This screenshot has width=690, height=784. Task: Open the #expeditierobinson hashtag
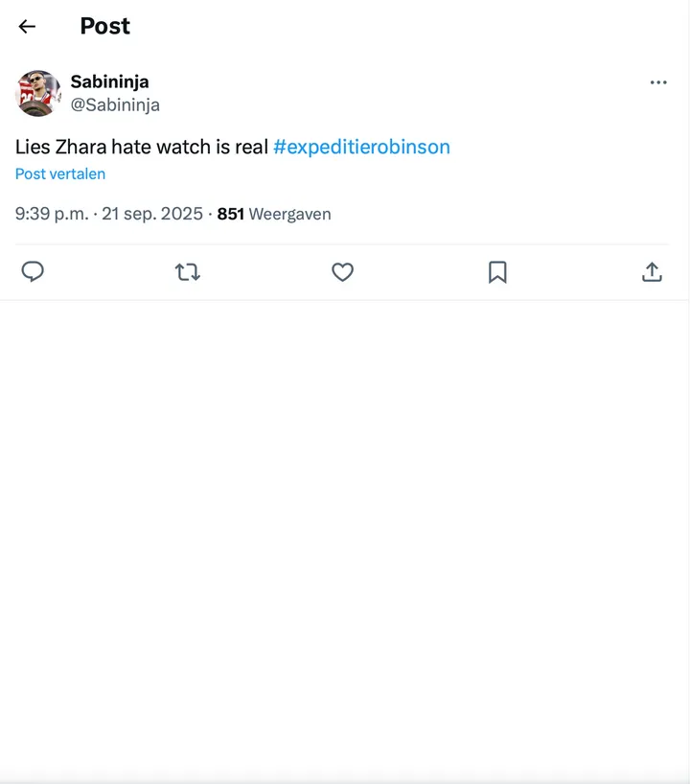(361, 147)
